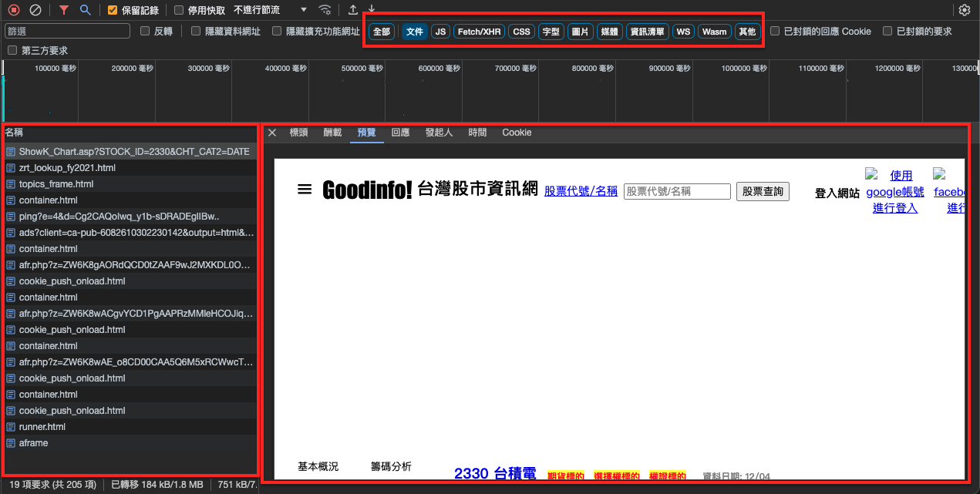Stop recording network log with red record icon
This screenshot has width=980, height=494.
click(14, 10)
